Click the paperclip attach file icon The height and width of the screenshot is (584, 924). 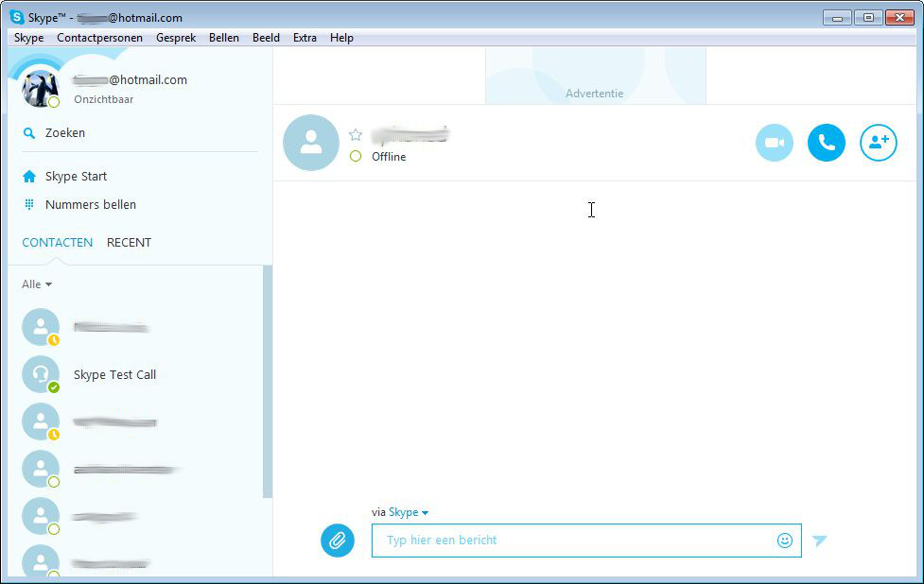click(338, 541)
